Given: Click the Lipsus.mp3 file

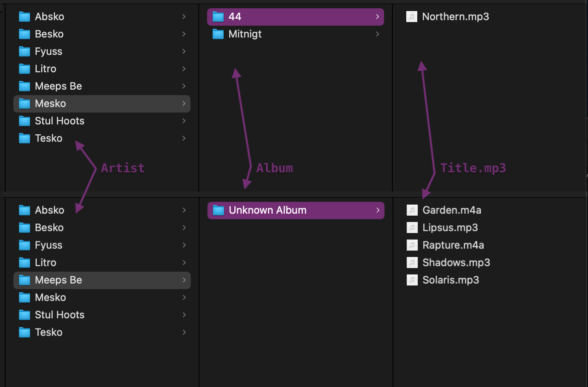Looking at the screenshot, I should [450, 227].
